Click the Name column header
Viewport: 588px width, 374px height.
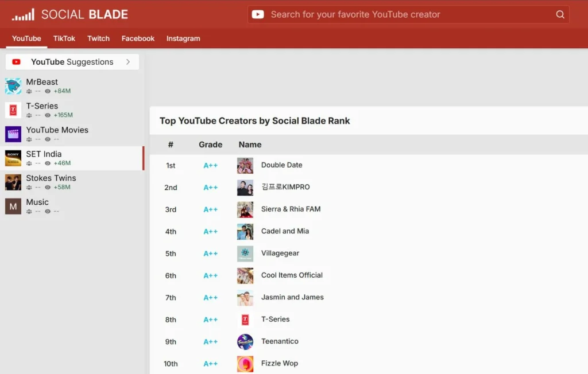(x=250, y=145)
